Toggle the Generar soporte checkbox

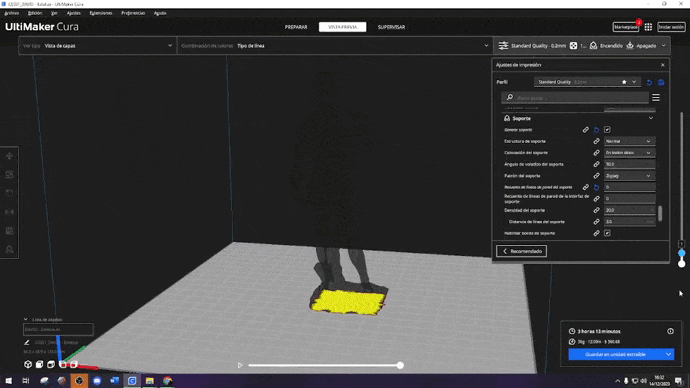607,130
